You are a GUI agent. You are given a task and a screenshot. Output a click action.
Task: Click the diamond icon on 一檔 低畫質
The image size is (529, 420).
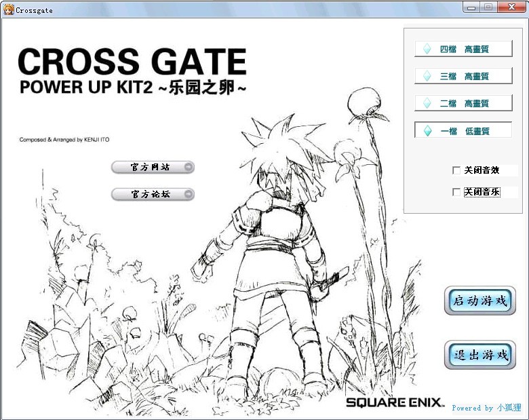[x=427, y=131]
